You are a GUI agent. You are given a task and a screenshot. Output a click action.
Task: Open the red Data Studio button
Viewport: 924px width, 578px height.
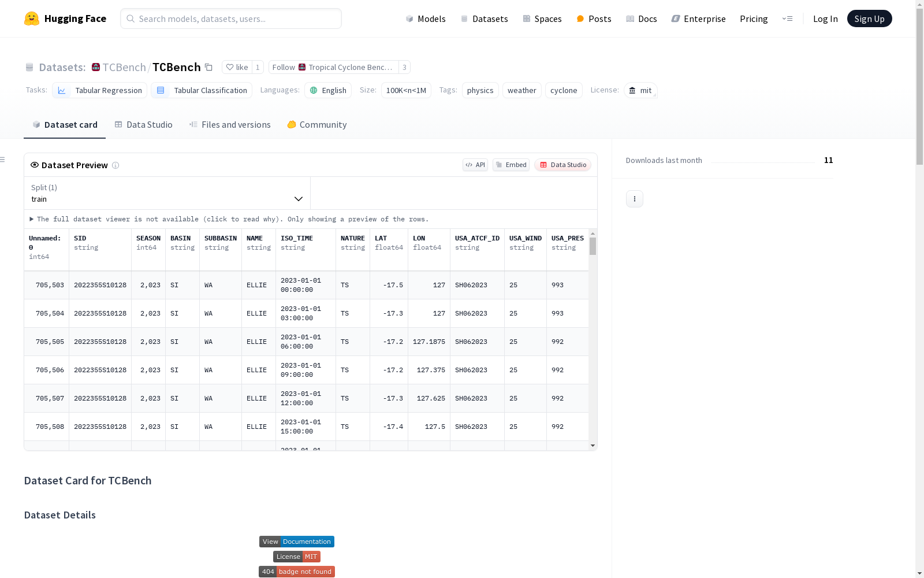(x=562, y=165)
